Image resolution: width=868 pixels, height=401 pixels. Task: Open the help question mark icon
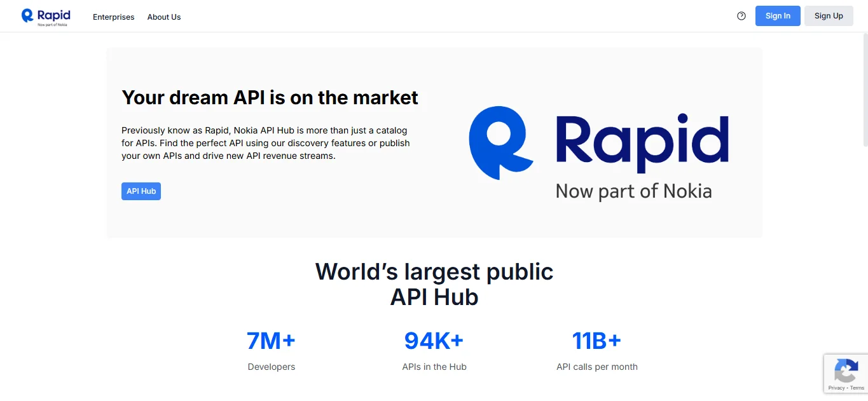(741, 16)
